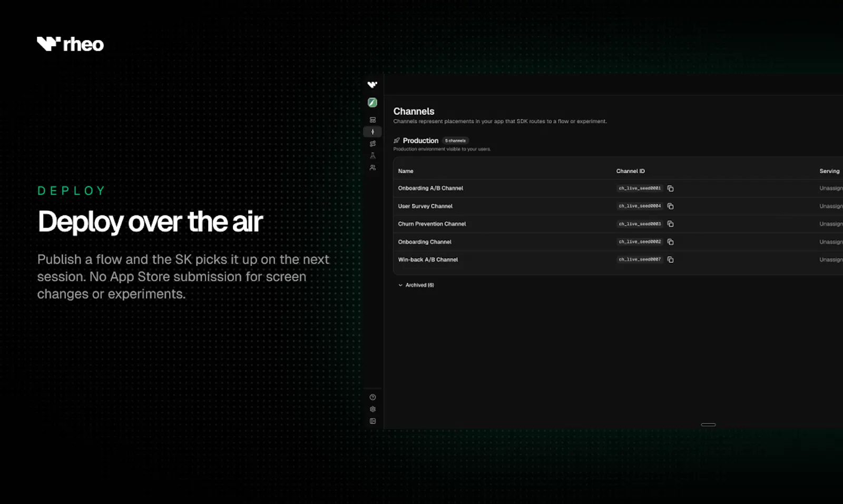Click the Deploy over the air headline

pos(150,222)
